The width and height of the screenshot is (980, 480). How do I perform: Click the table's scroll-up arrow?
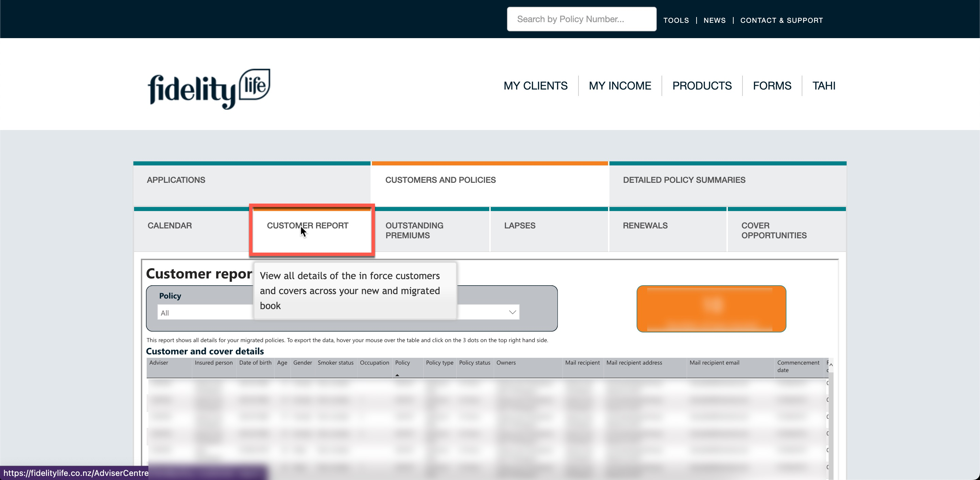tap(831, 365)
